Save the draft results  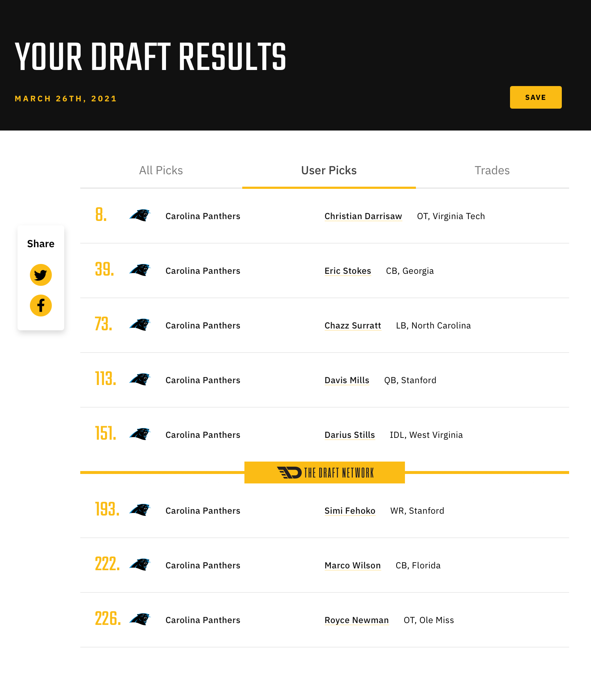pyautogui.click(x=536, y=97)
